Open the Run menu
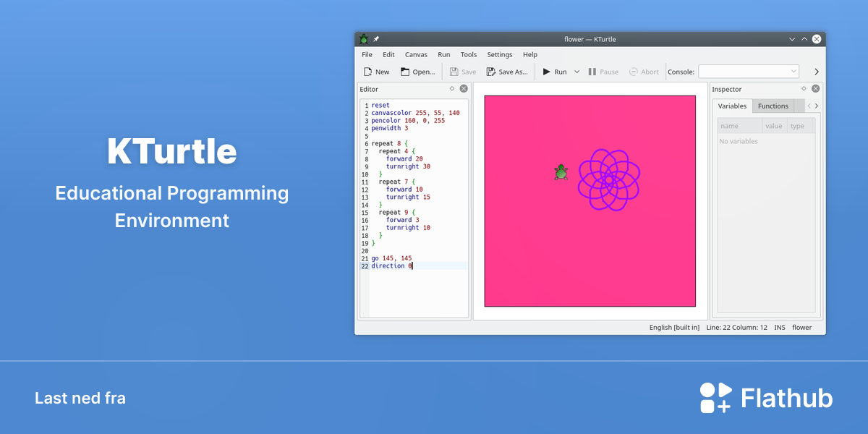 click(444, 54)
